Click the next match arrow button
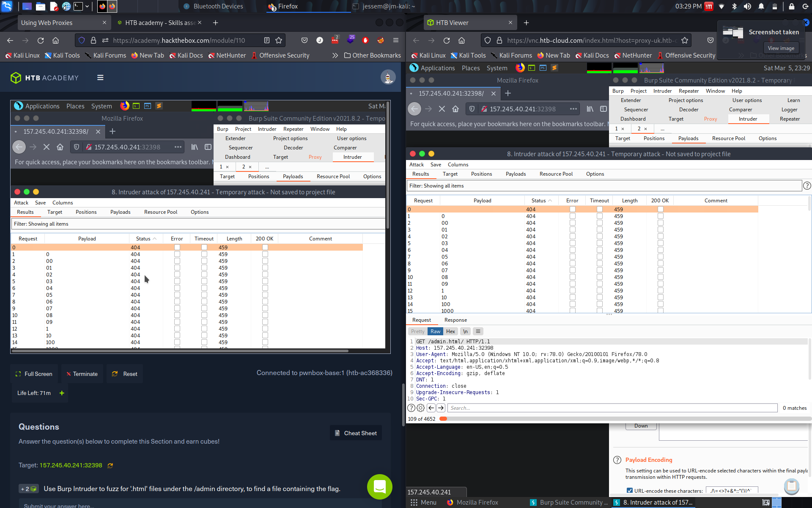This screenshot has height=508, width=812. (x=441, y=408)
